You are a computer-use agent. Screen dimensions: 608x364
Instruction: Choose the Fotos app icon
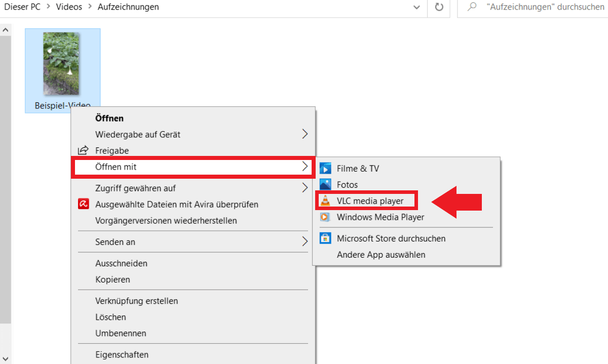(x=325, y=185)
